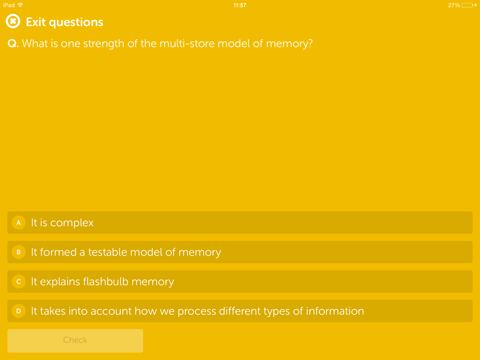Choose answer about processing different types of information
The image size is (480, 360).
click(240, 311)
